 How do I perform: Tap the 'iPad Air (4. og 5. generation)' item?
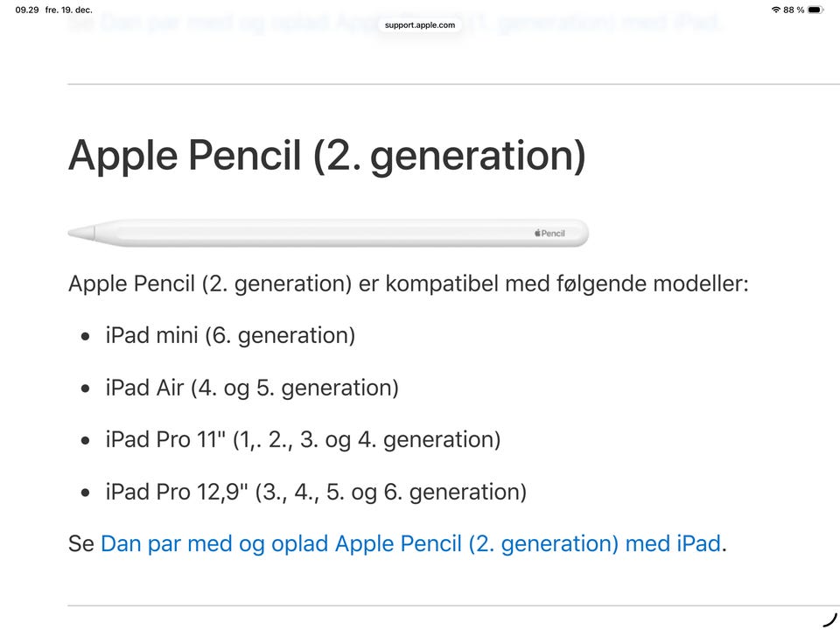click(x=252, y=388)
